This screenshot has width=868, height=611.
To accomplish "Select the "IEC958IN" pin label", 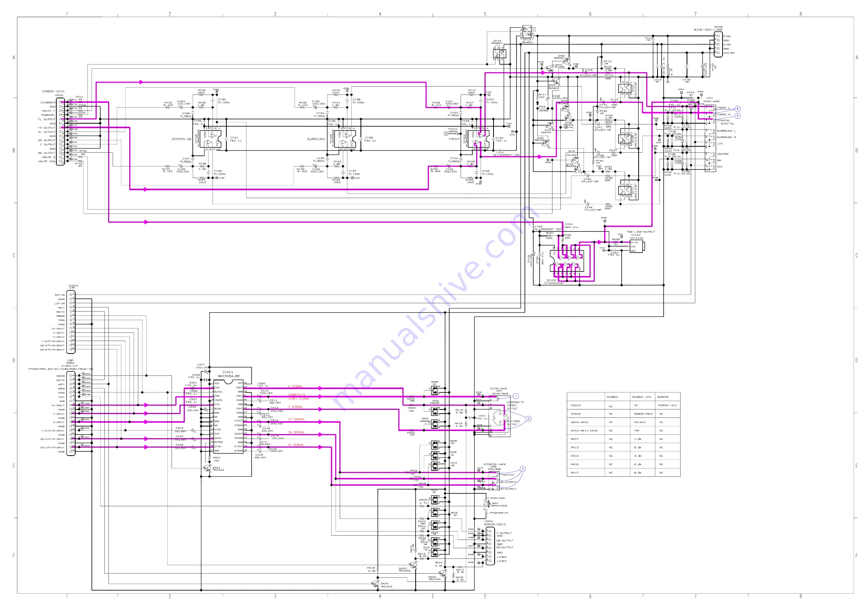I will (x=48, y=102).
